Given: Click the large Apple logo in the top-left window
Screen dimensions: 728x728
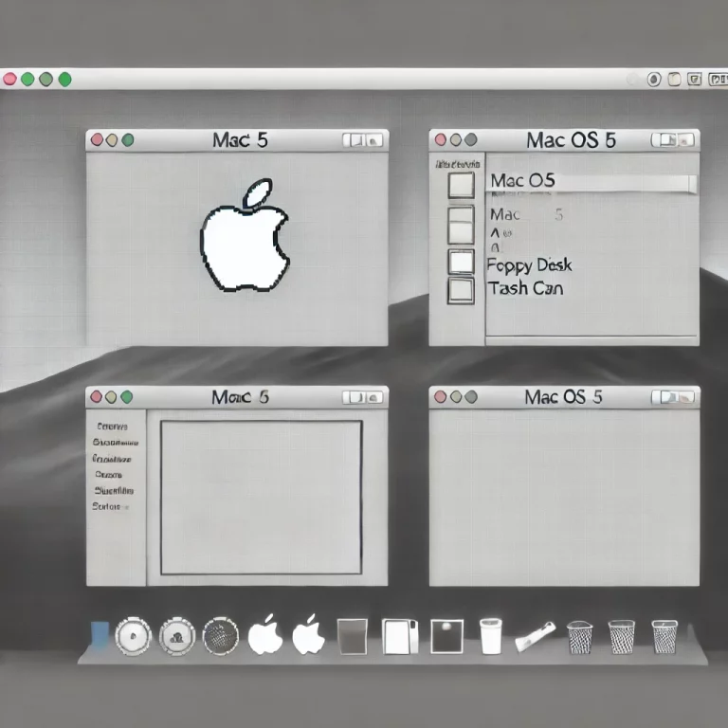Looking at the screenshot, I should pos(245,237).
